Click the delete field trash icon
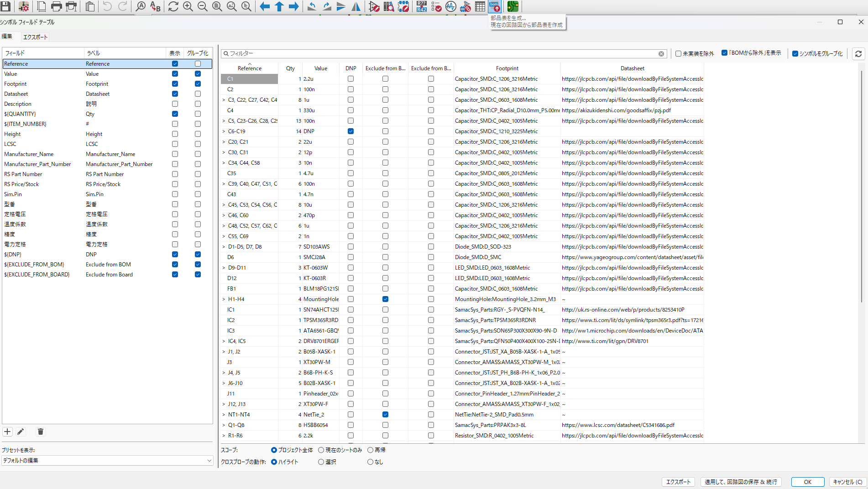Viewport: 868px width, 489px height. pos(41,432)
